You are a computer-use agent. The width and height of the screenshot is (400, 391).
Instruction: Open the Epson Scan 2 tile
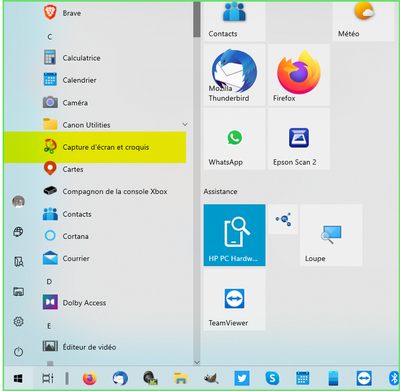point(299,139)
